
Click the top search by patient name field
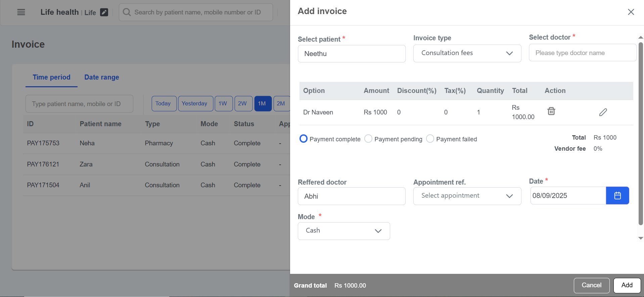pos(196,12)
